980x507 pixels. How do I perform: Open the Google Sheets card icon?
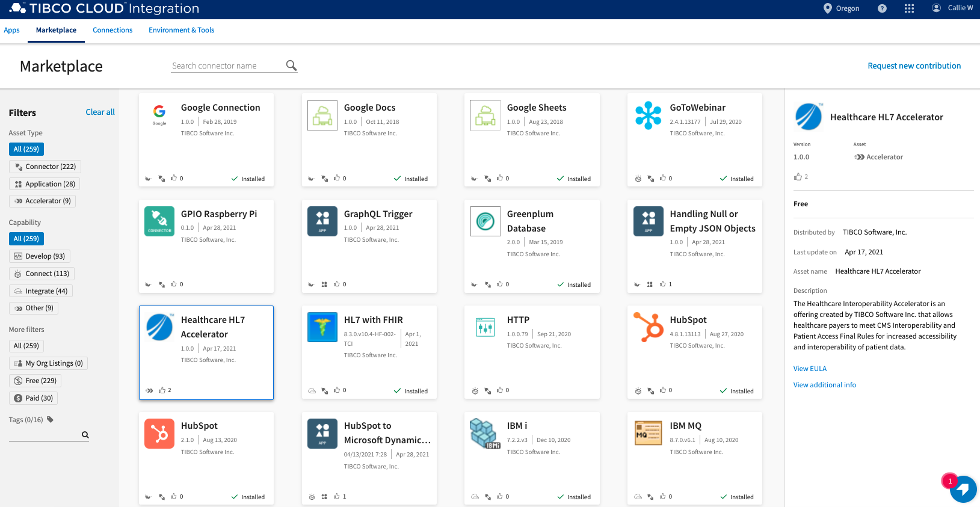pyautogui.click(x=485, y=115)
